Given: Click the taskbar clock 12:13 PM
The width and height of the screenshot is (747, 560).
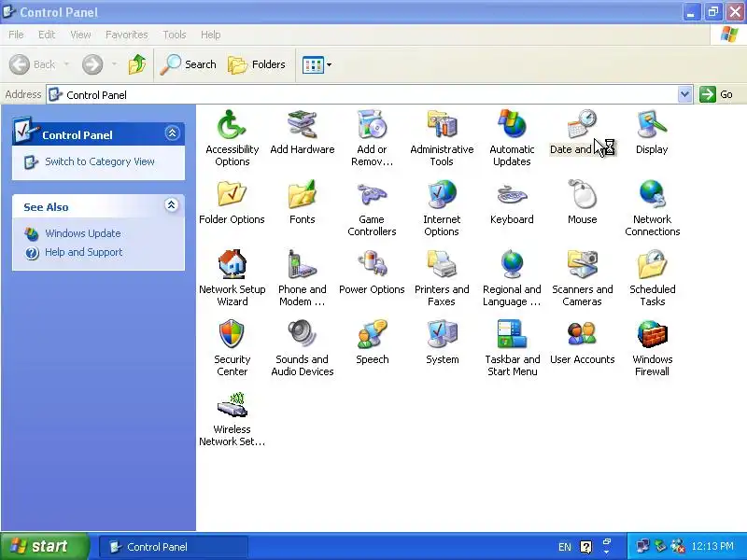Looking at the screenshot, I should (x=712, y=546).
